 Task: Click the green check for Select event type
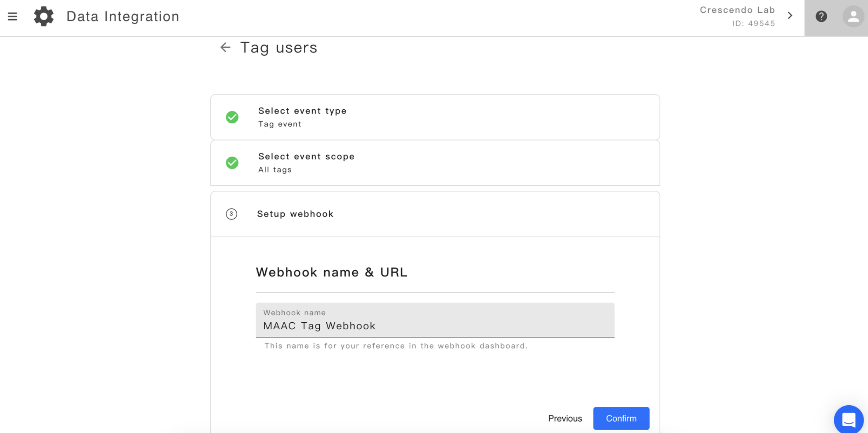click(x=232, y=117)
